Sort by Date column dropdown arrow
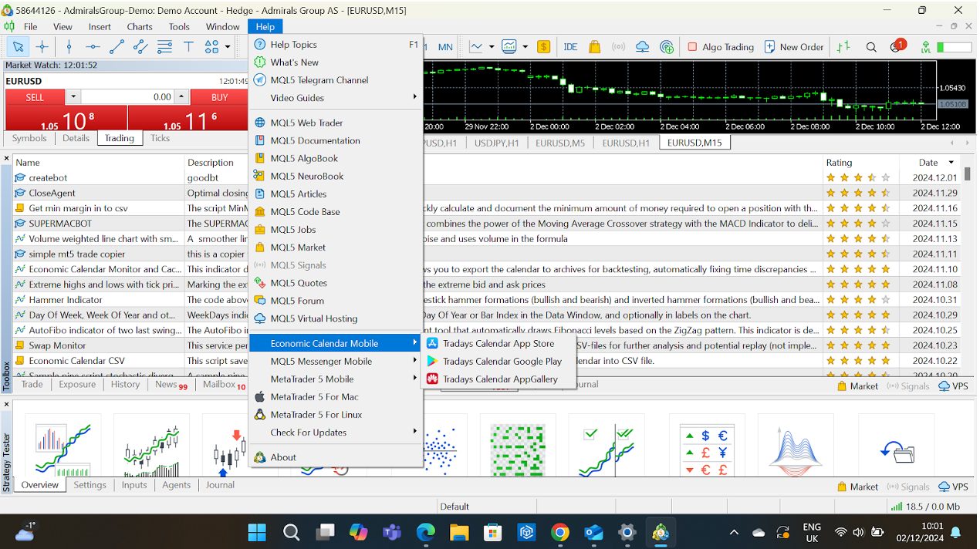This screenshot has height=549, width=980. [951, 163]
